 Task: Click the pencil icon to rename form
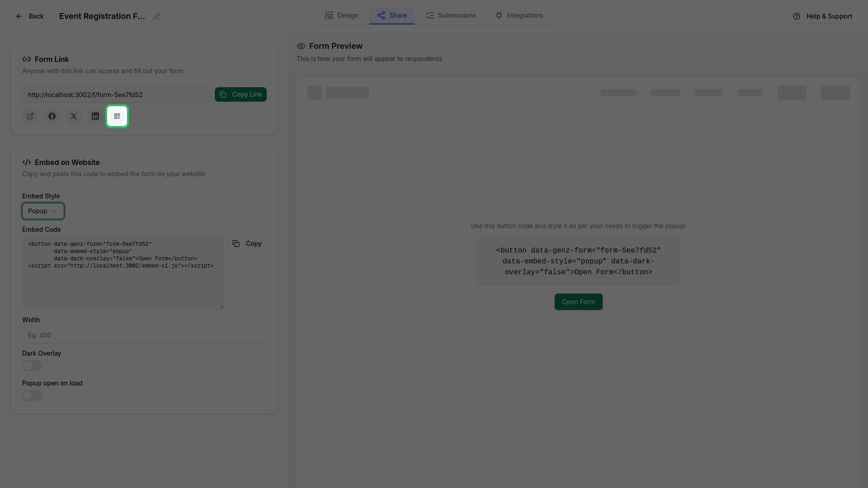point(157,16)
